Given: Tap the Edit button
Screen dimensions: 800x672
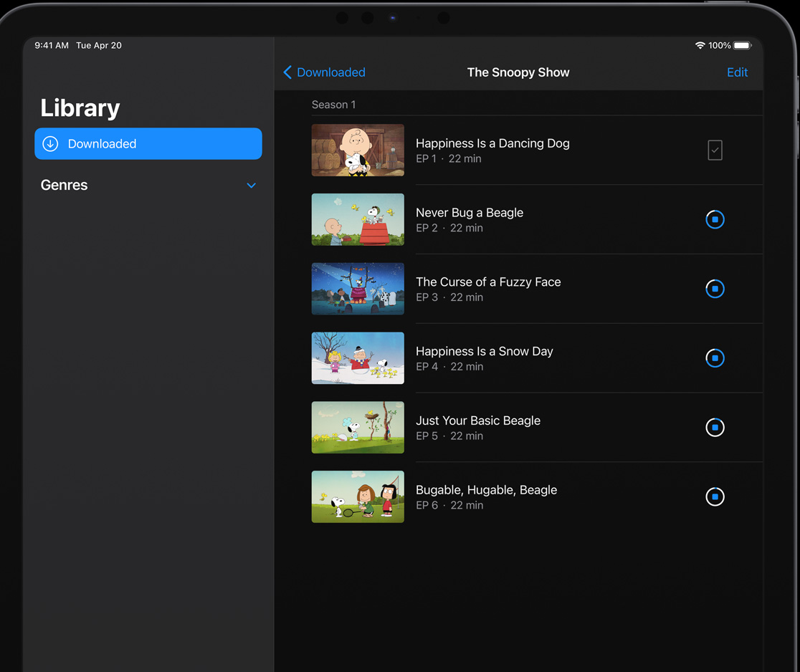Looking at the screenshot, I should point(737,72).
